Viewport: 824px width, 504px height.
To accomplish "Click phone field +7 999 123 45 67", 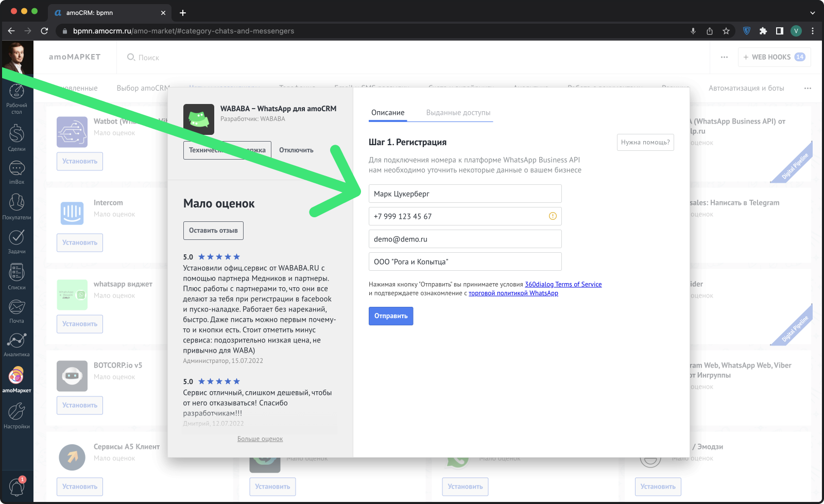I will [x=465, y=216].
